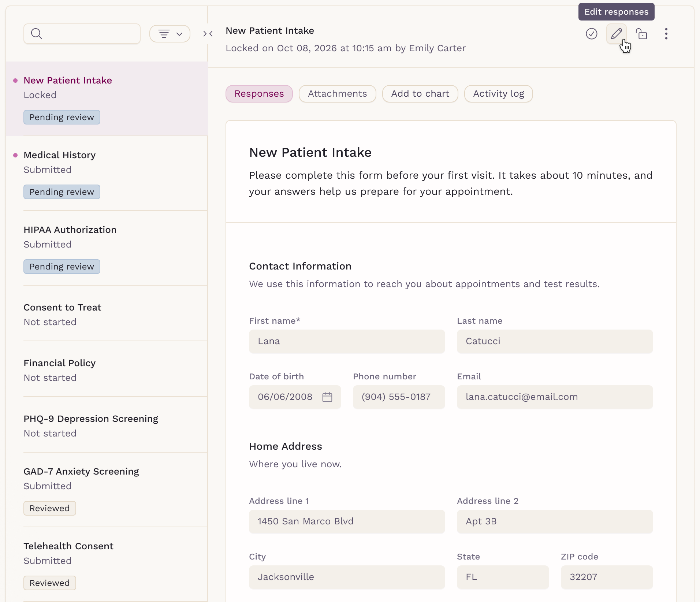The width and height of the screenshot is (700, 602).
Task: Open HIPAA Authorization form
Action: click(107, 248)
